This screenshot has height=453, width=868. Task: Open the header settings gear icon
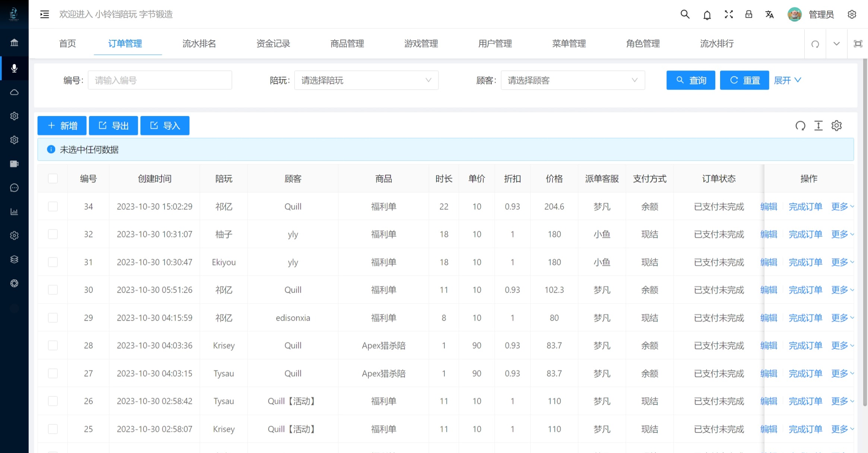coord(852,14)
